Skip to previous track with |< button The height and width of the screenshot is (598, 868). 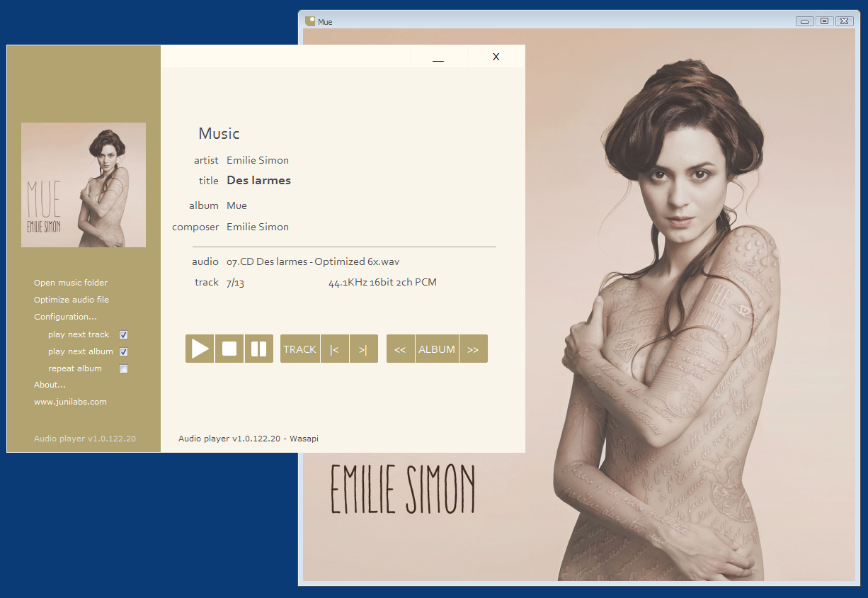click(335, 349)
